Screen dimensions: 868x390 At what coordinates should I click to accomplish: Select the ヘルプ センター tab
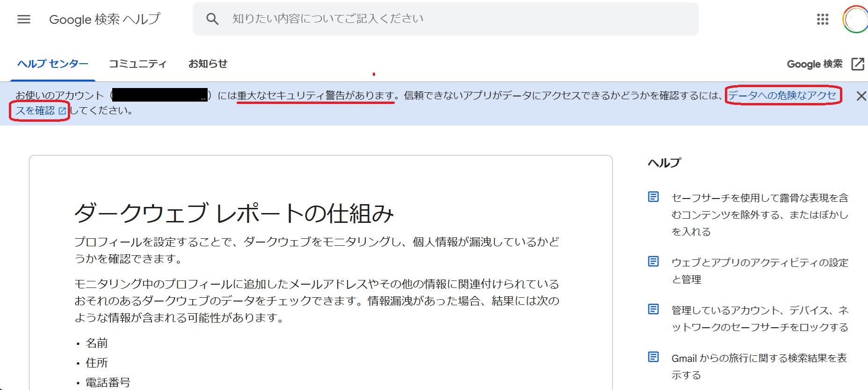click(x=53, y=64)
